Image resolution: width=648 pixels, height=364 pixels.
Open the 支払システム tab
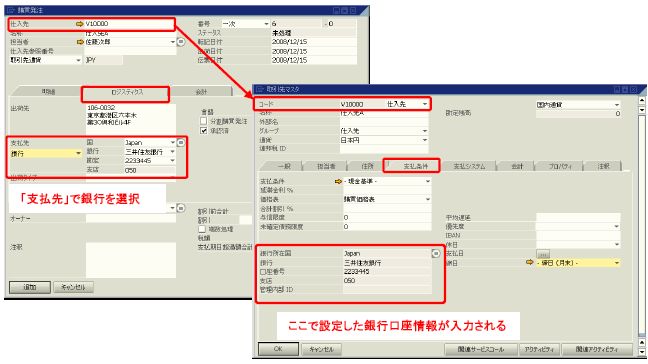click(469, 166)
